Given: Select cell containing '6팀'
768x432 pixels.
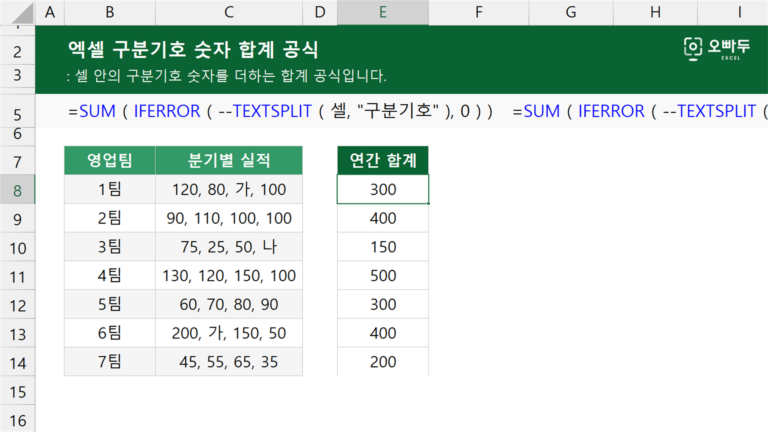Looking at the screenshot, I should [110, 333].
